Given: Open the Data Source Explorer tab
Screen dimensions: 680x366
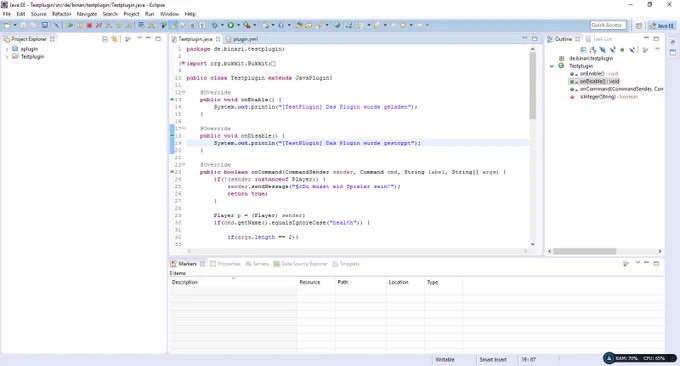Looking at the screenshot, I should 300,264.
